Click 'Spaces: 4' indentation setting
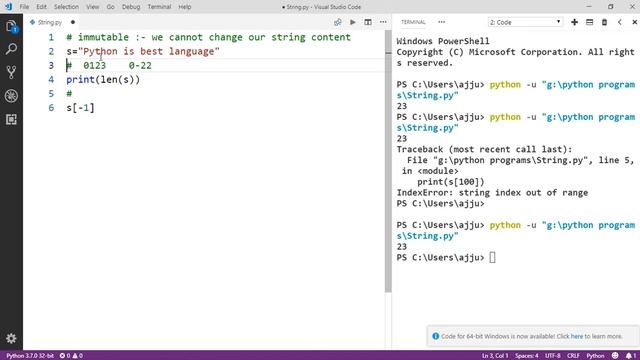640x360 pixels. (527, 356)
